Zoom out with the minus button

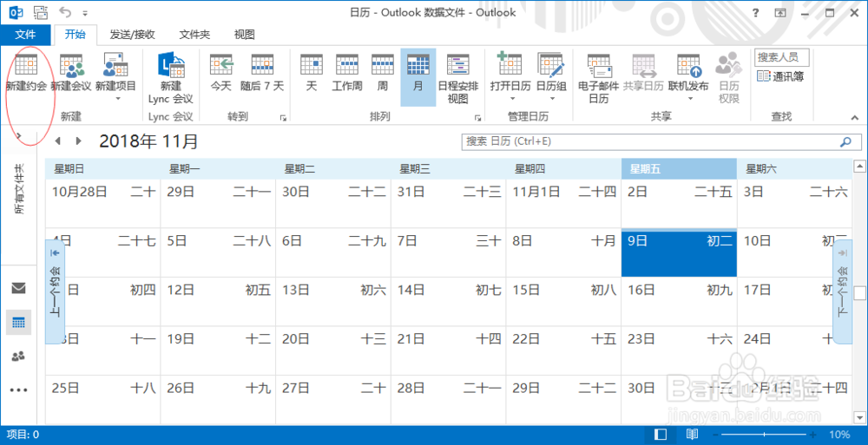tap(715, 435)
